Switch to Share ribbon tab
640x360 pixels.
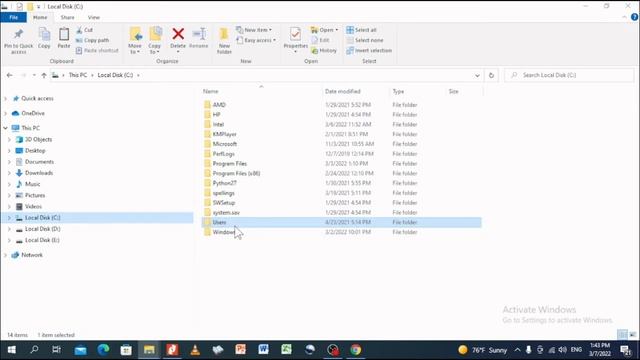coord(67,17)
